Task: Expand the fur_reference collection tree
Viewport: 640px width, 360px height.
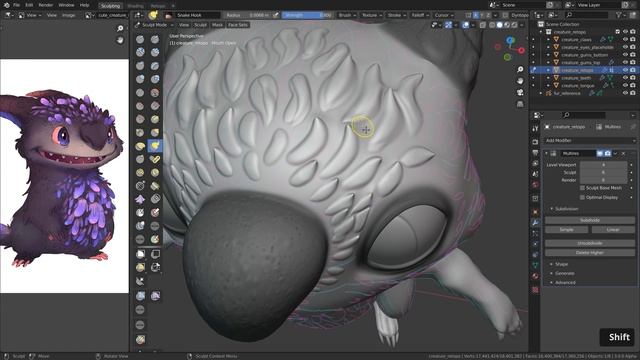Action: pos(541,93)
